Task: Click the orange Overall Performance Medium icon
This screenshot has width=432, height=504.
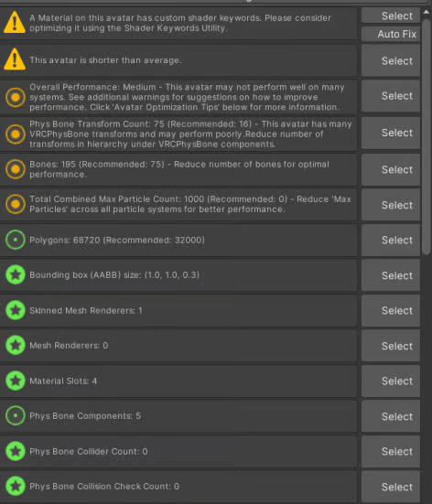Action: 16,97
